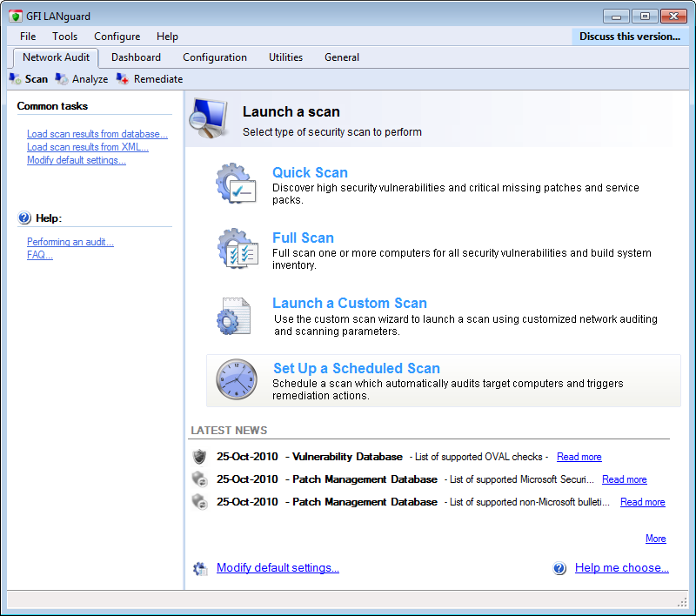696x616 pixels.
Task: Click the 'Vulnerability Database' news title text
Action: (x=347, y=457)
